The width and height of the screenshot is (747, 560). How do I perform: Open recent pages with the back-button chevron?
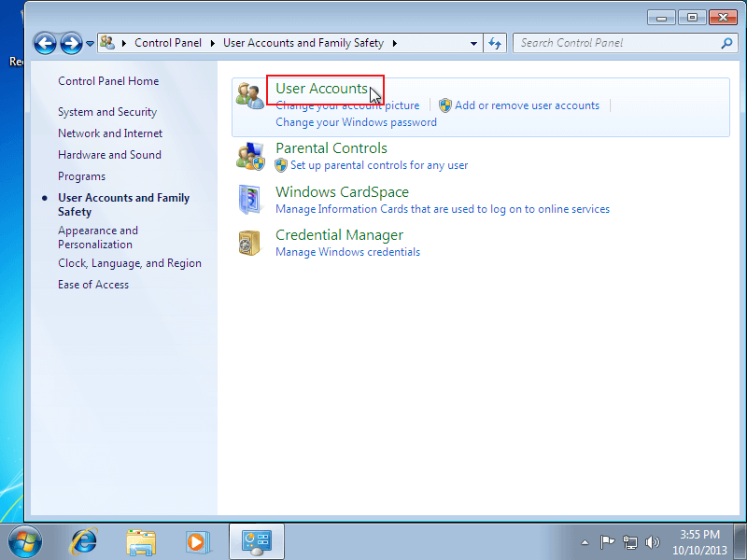[90, 43]
